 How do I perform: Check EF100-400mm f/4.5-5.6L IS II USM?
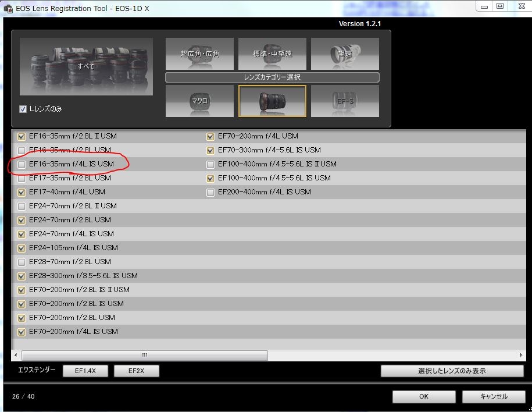(210, 164)
